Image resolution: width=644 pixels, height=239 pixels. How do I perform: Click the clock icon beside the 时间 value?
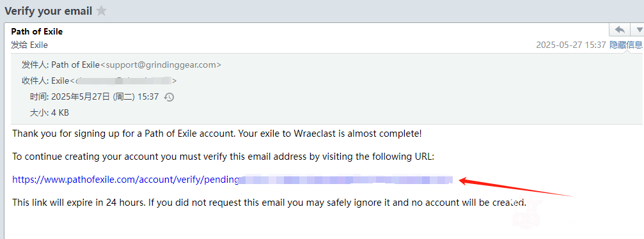click(169, 97)
